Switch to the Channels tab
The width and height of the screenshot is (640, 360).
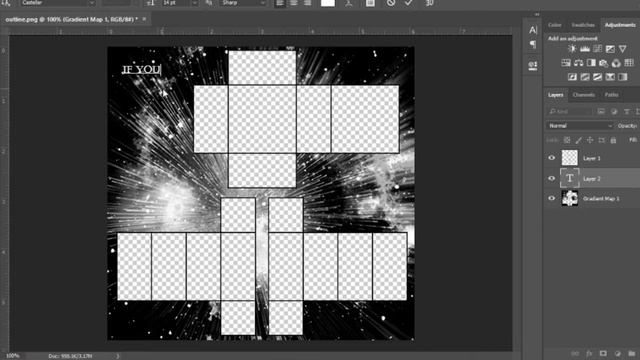(x=583, y=95)
